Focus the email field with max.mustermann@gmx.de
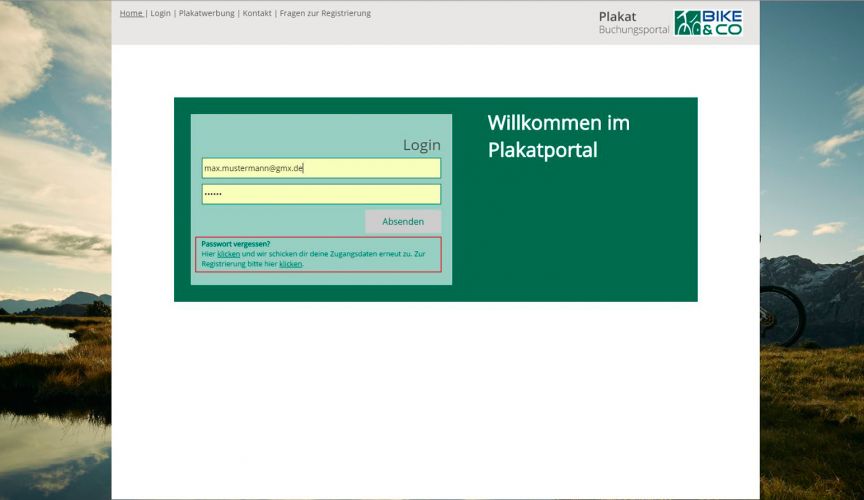Screen dimensions: 864x500 point(321,168)
